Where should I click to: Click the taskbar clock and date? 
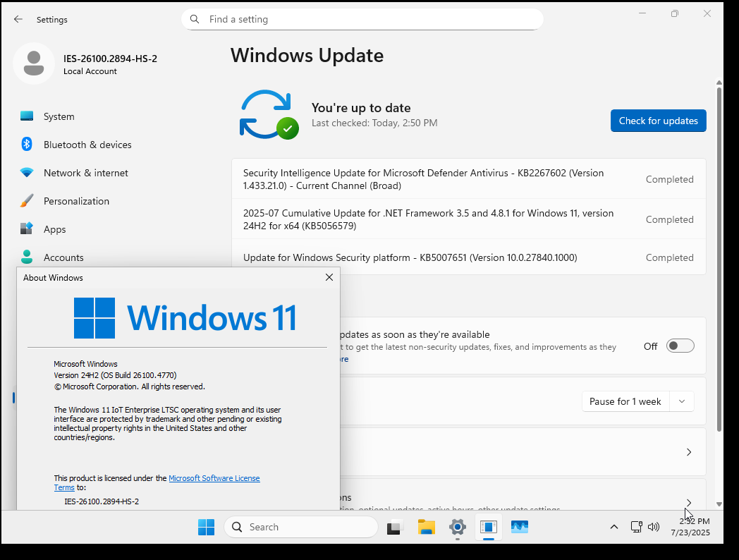(x=690, y=527)
